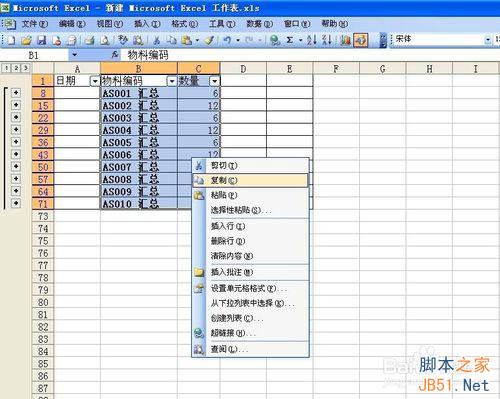Screen dimensions: 500x399
Task: Choose 复制 in the context menu
Action: pos(250,180)
